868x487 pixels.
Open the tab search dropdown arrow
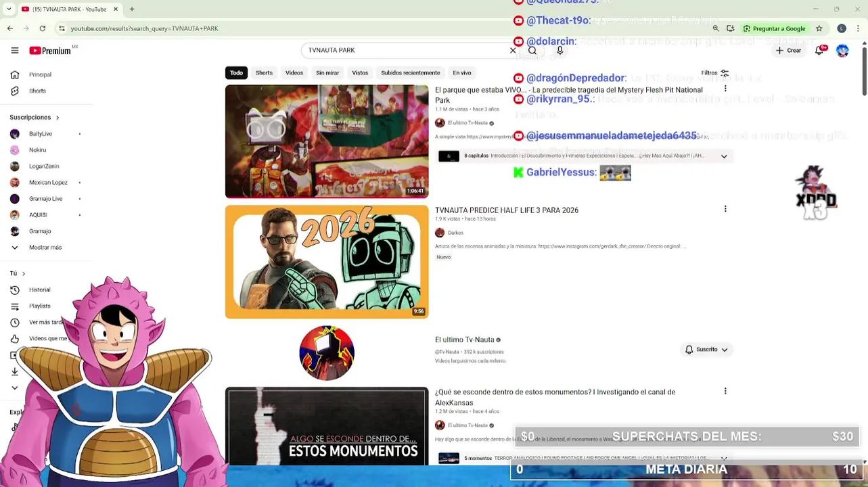[9, 9]
